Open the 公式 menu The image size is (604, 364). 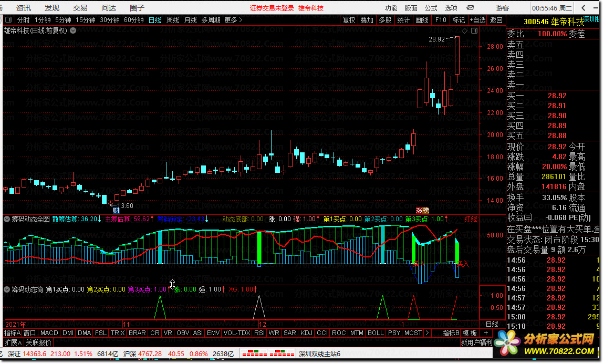click(x=431, y=8)
